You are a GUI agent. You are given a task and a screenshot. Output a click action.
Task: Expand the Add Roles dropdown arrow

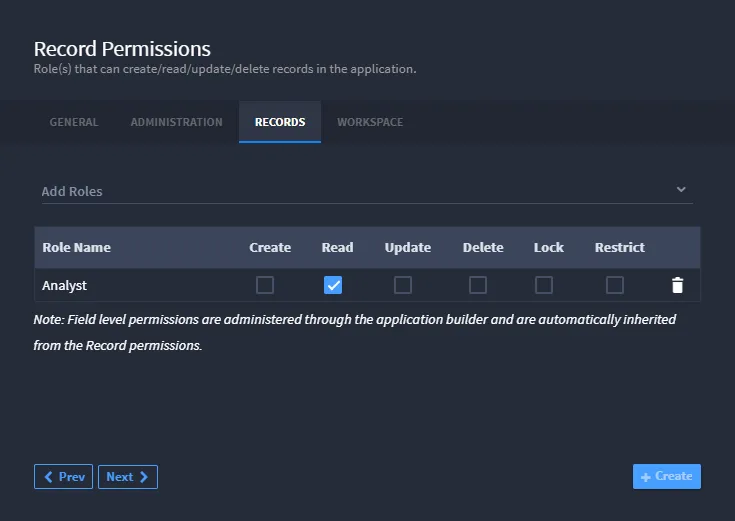681,189
